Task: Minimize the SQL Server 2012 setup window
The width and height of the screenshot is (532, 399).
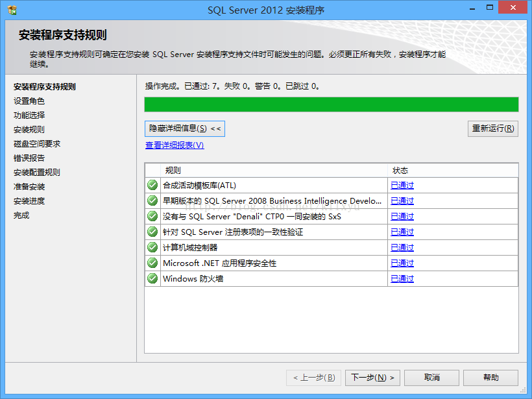Action: [x=472, y=8]
